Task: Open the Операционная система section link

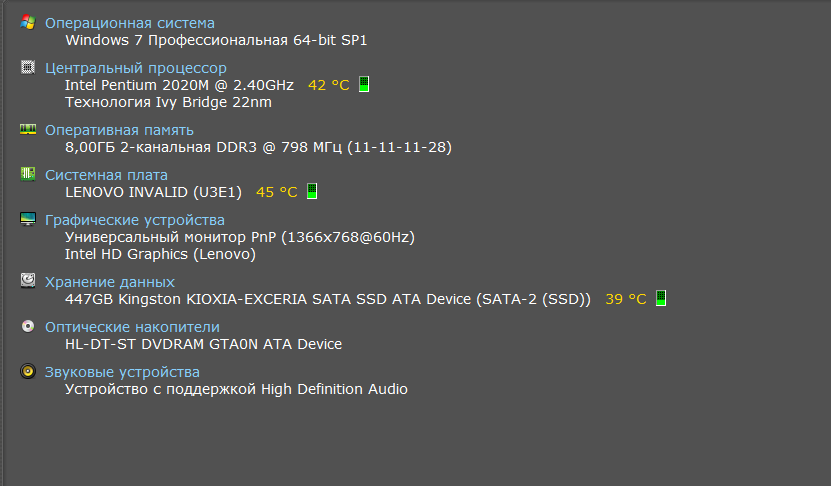Action: pyautogui.click(x=130, y=23)
